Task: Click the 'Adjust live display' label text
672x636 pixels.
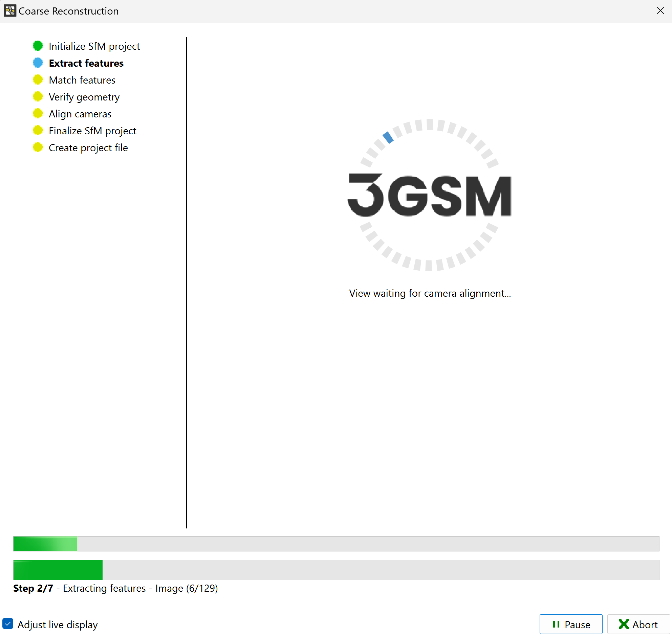Action: tap(58, 624)
